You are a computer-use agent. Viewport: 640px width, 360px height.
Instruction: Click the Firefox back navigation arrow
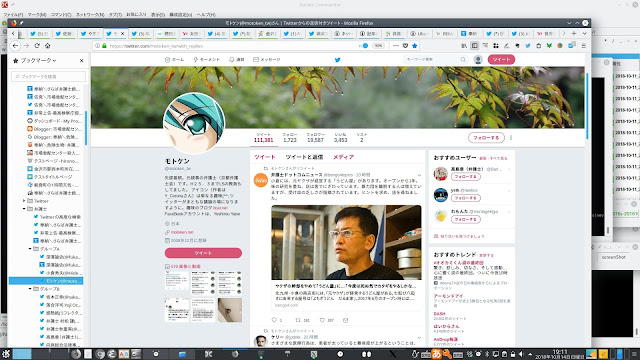[15, 46]
